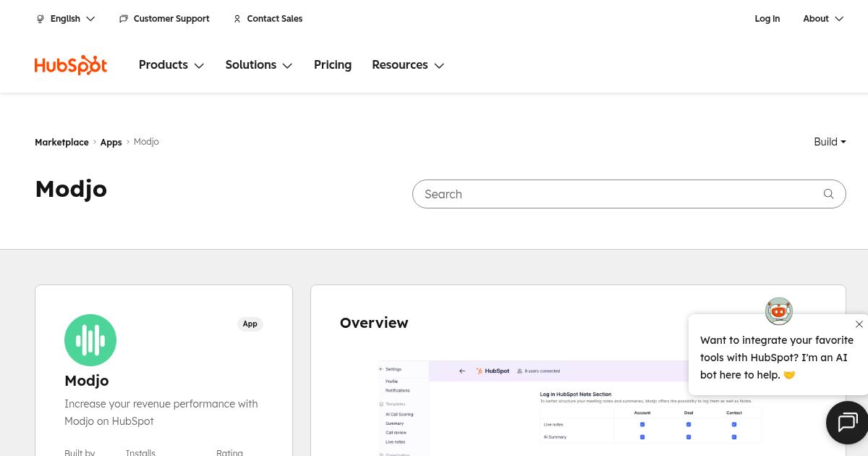Open the chat widget bubble
This screenshot has height=456, width=868.
pos(847,422)
